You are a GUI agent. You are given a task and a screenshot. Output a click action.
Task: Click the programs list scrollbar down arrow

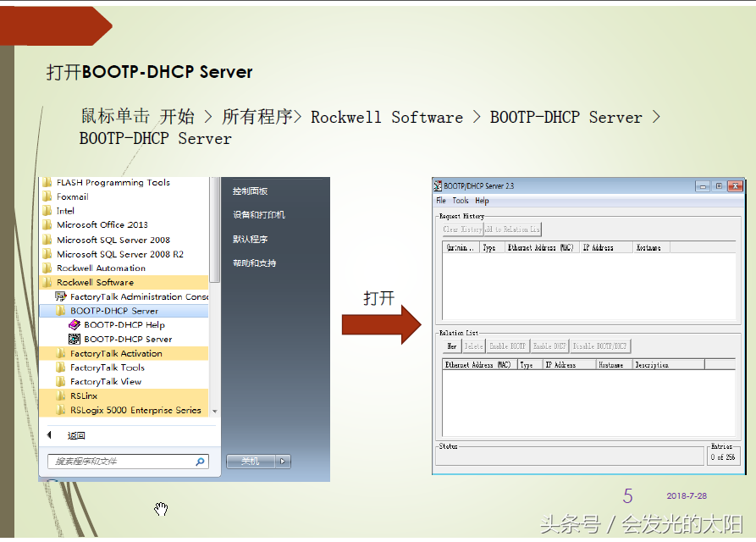point(215,412)
